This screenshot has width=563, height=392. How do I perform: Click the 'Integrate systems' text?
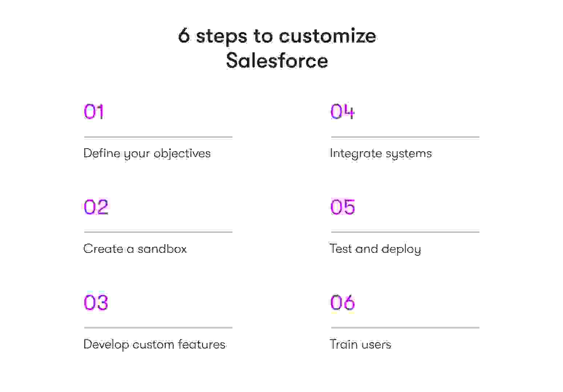(x=381, y=153)
